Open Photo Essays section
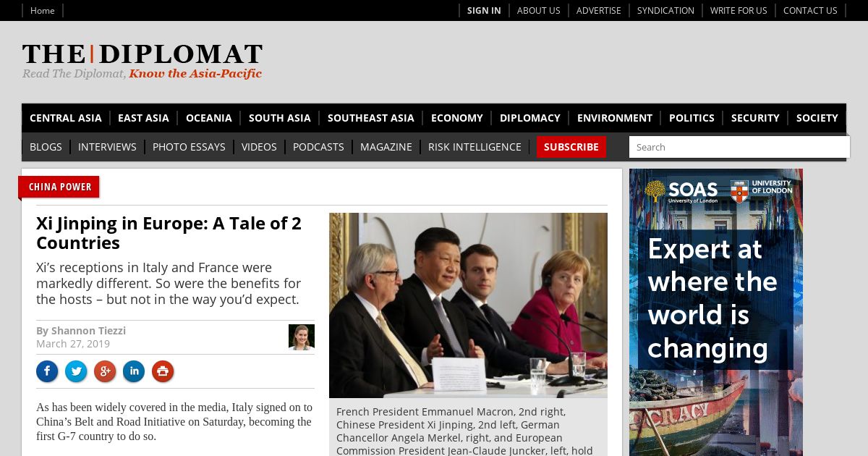This screenshot has height=456, width=868. click(x=189, y=147)
